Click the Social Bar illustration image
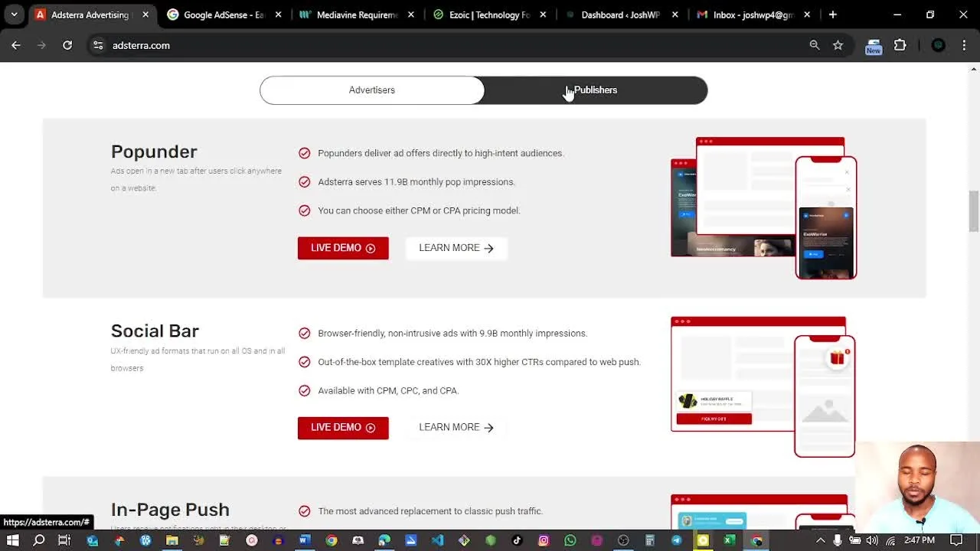Image resolution: width=980 pixels, height=551 pixels. tap(763, 386)
